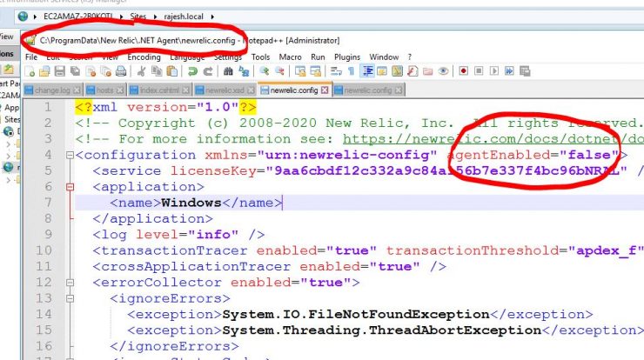644x360 pixels.
Task: Open dropdown arrow after rajesh.local breadcrumb
Action: tap(212, 17)
